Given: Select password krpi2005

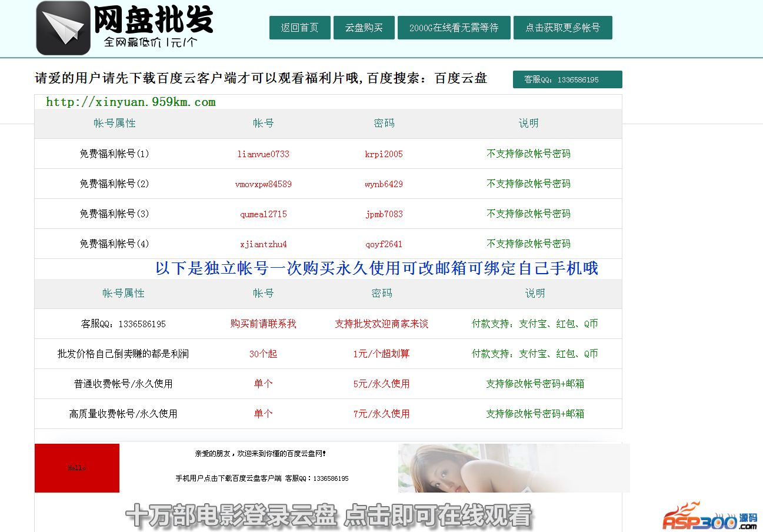Looking at the screenshot, I should (x=384, y=154).
